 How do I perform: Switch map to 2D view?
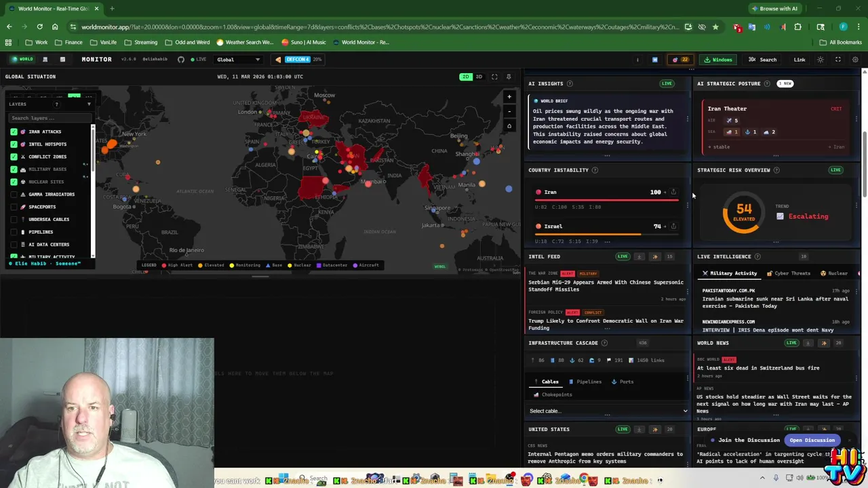pyautogui.click(x=465, y=77)
